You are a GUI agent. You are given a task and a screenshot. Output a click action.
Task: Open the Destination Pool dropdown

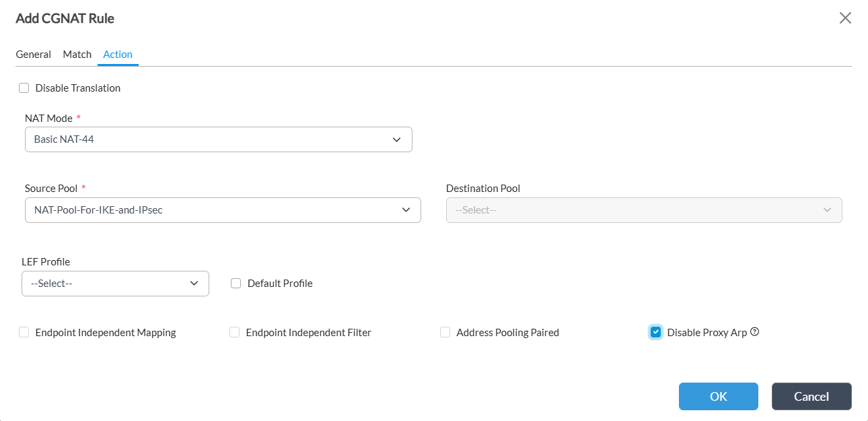[643, 210]
